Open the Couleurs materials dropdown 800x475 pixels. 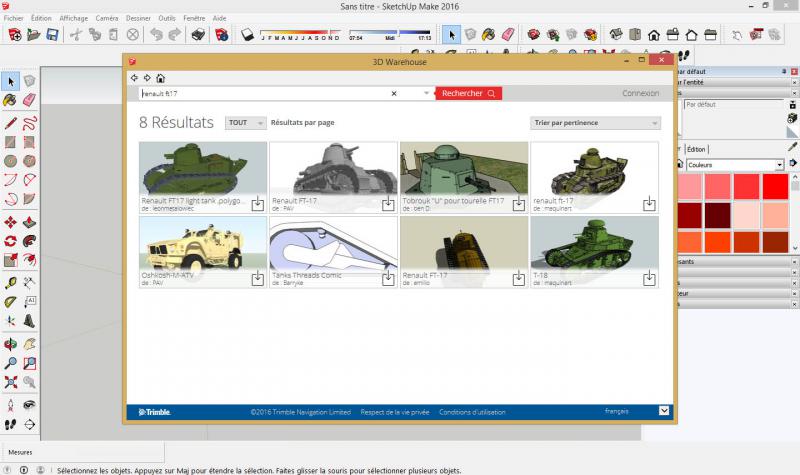pyautogui.click(x=735, y=165)
